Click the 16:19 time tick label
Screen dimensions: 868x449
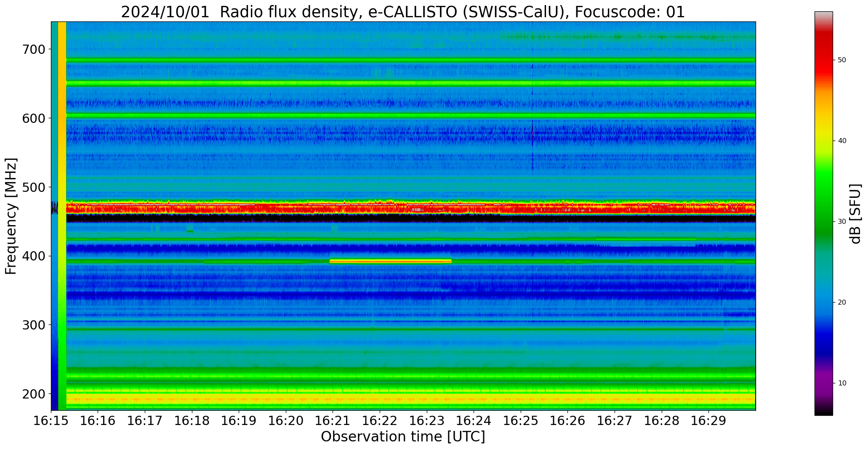[239, 421]
